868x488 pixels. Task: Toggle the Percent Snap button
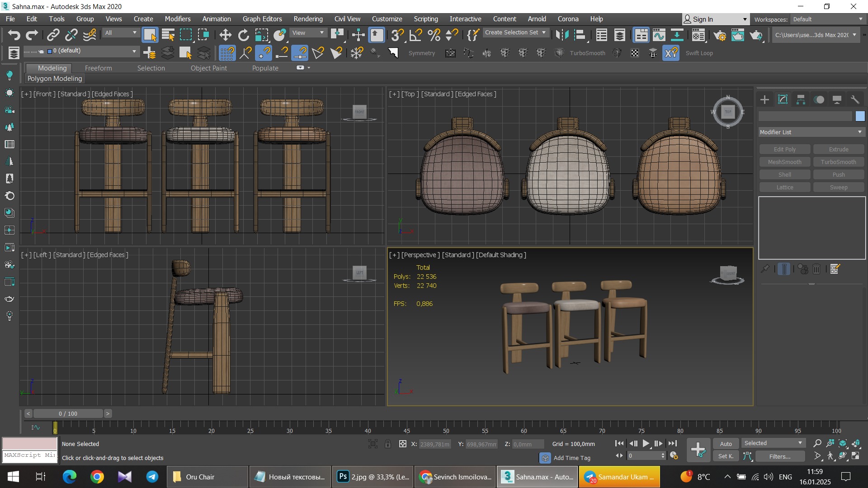[x=434, y=35]
